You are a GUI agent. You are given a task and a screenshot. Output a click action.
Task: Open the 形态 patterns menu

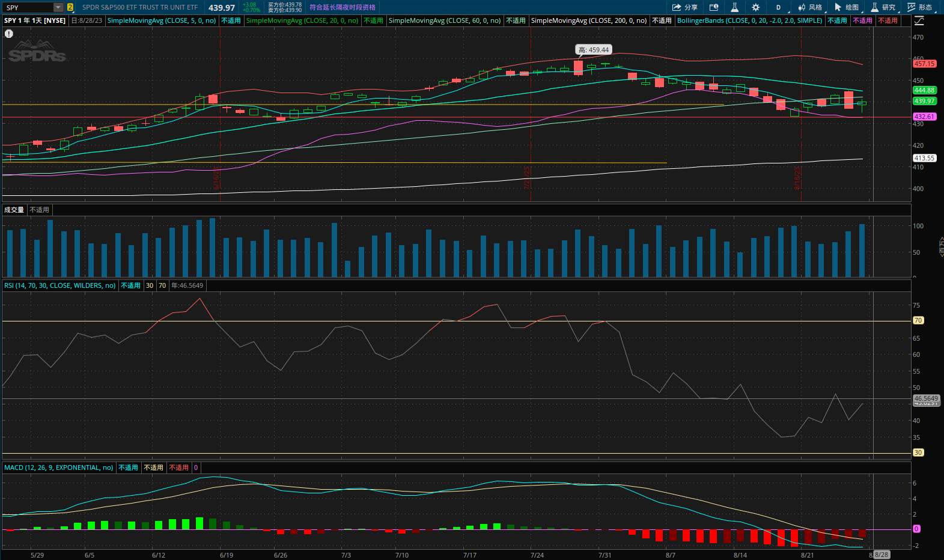(920, 7)
